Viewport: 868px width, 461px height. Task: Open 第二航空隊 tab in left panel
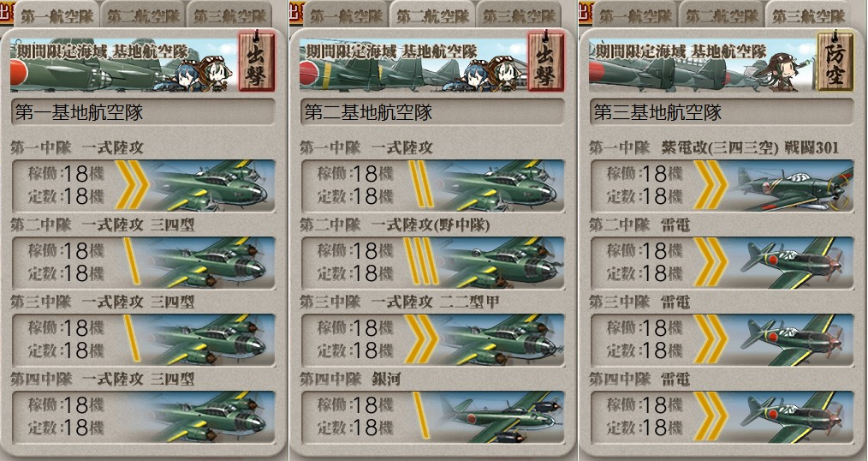(x=143, y=15)
